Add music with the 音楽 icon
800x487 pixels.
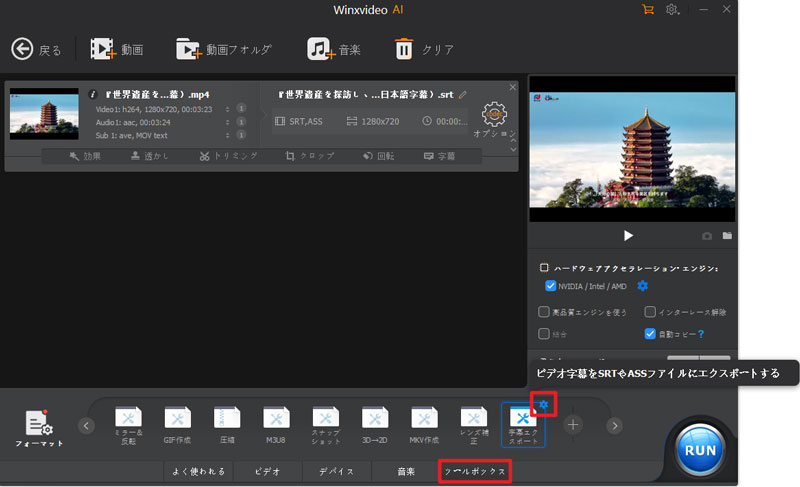pos(321,49)
